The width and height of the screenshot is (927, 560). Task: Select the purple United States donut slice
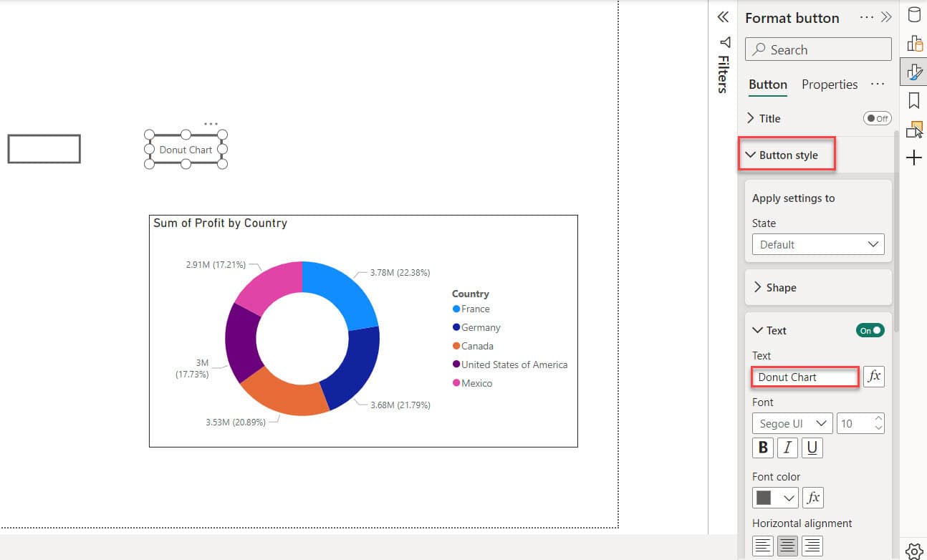[240, 343]
